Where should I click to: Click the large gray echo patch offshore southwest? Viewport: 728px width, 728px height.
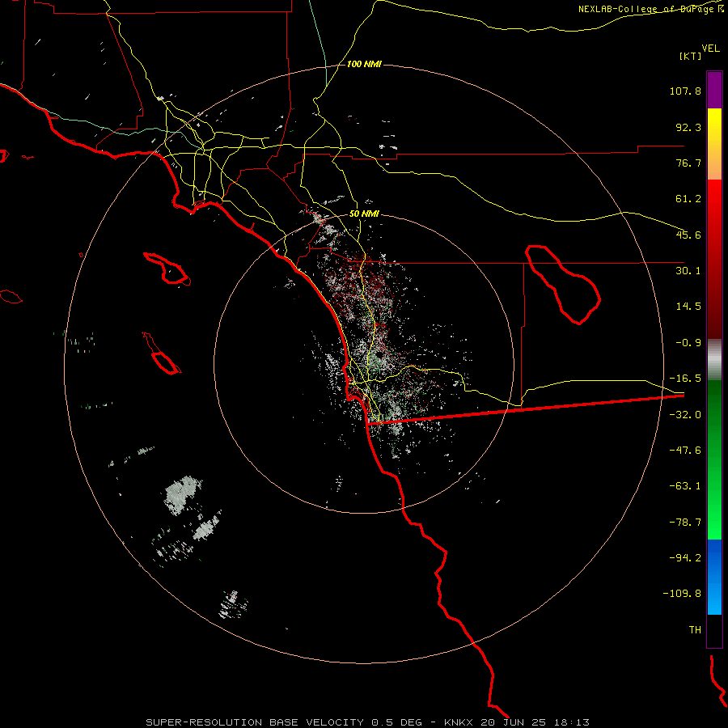pos(183,494)
